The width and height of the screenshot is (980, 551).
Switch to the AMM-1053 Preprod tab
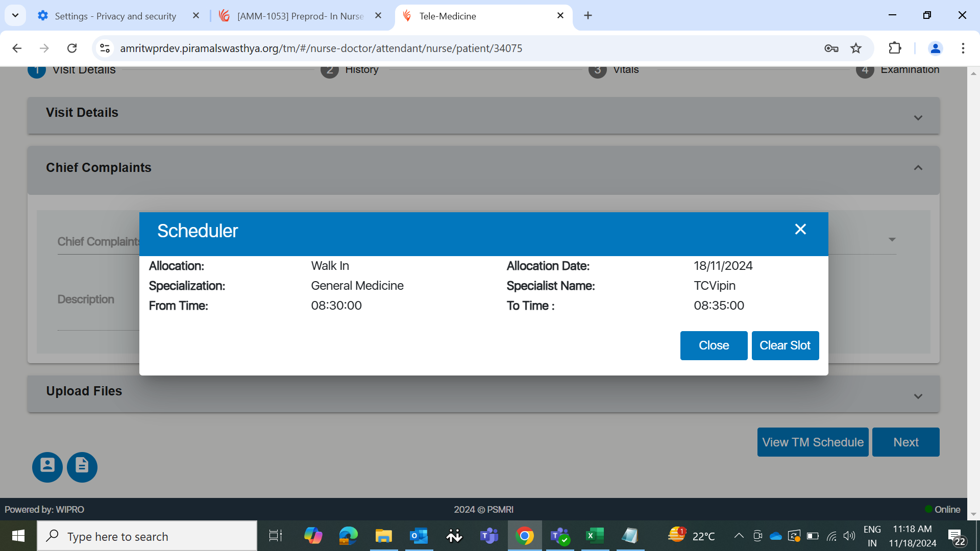(x=301, y=16)
